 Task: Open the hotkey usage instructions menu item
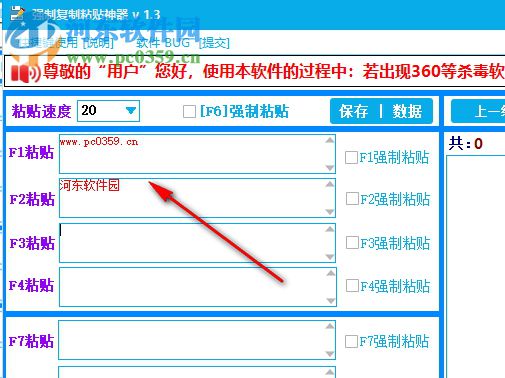[66, 43]
